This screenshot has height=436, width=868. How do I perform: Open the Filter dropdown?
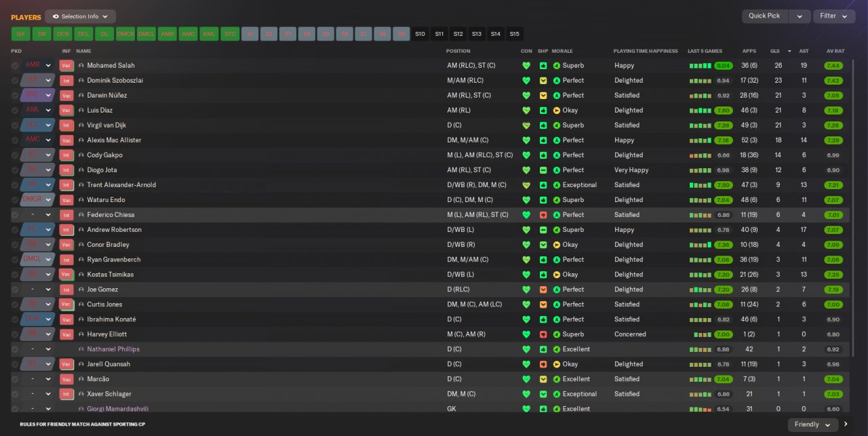pyautogui.click(x=833, y=16)
